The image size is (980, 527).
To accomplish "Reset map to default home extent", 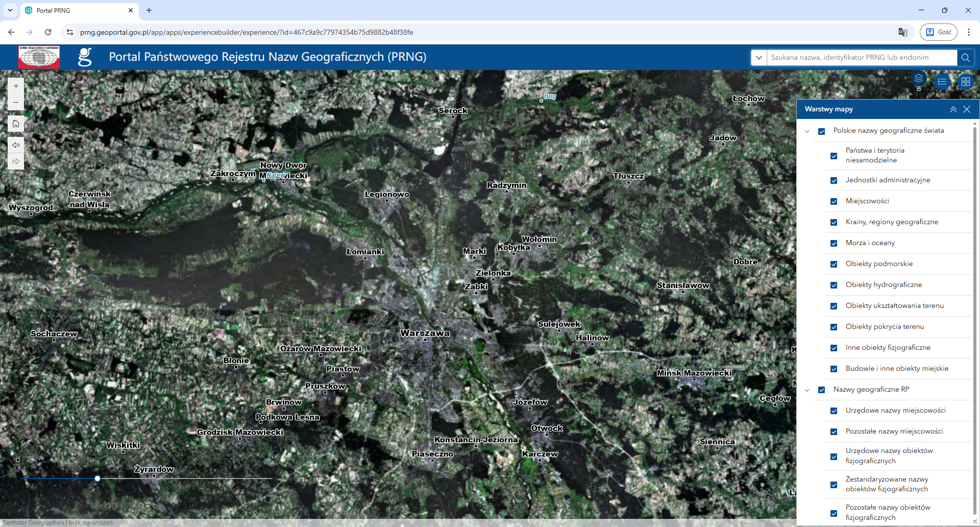I will tap(16, 124).
